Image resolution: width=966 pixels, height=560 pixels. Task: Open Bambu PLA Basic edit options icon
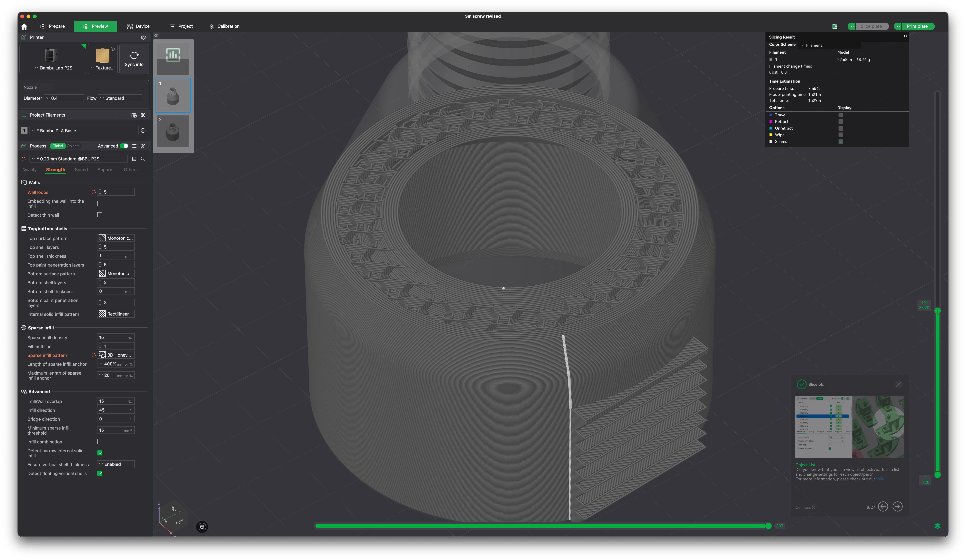click(x=143, y=131)
